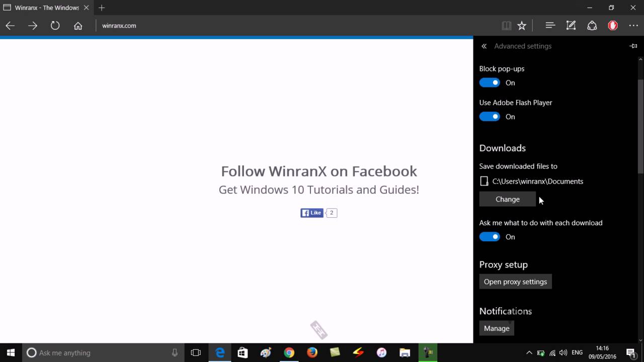Click the Facebook Like button

coord(312,213)
